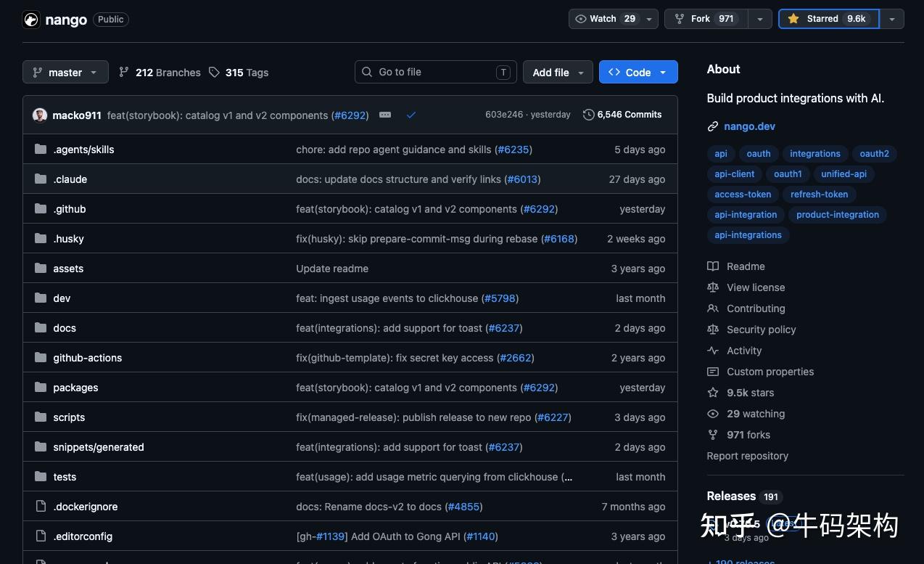Select the oauth topic tag
The image size is (924, 564).
(x=759, y=154)
